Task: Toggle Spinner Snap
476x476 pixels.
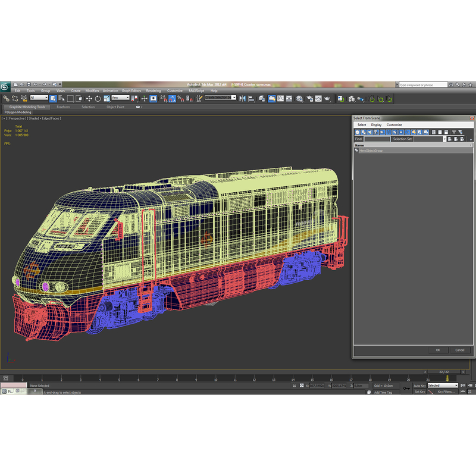Action: (189, 99)
